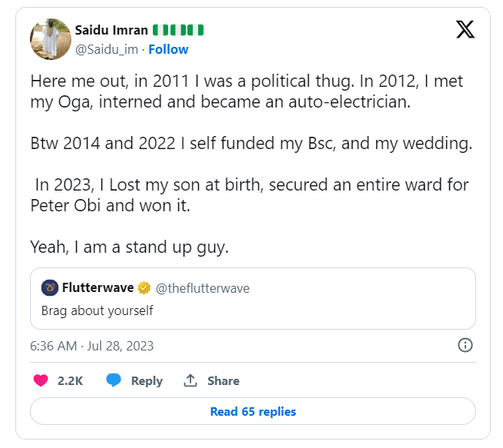Screen dimensions: 503x448
Task: Click the X logo icon
Action: (465, 30)
